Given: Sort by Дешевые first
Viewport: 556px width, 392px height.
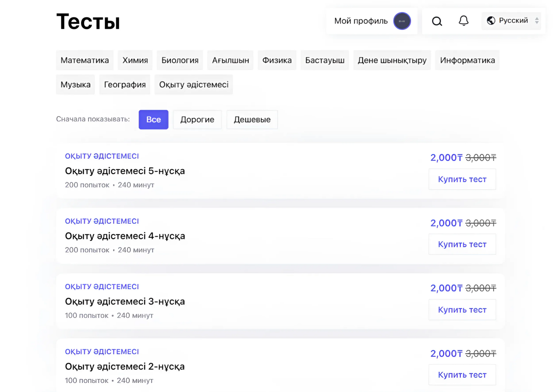Looking at the screenshot, I should coord(252,119).
